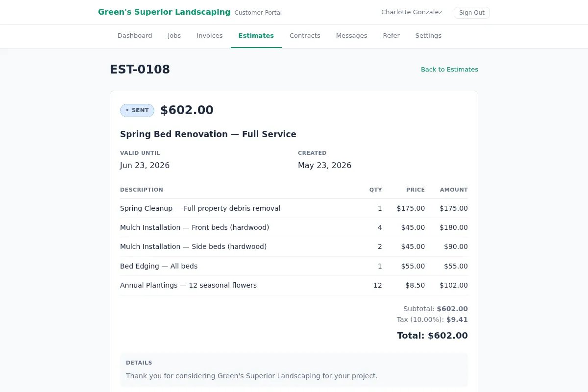Click the $90.00 amount cell
Image resolution: width=588 pixels, height=392 pixels.
pyautogui.click(x=456, y=247)
